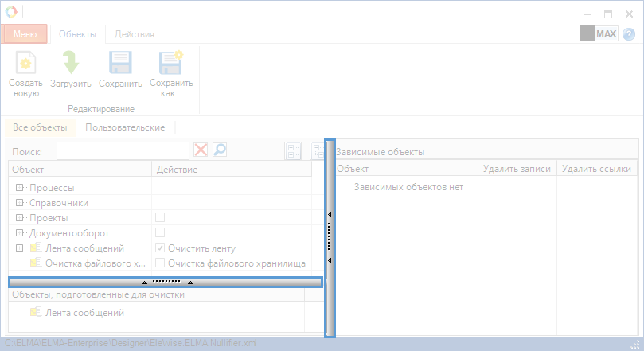Expand the Проекты tree node
The width and height of the screenshot is (644, 351).
pos(19,218)
